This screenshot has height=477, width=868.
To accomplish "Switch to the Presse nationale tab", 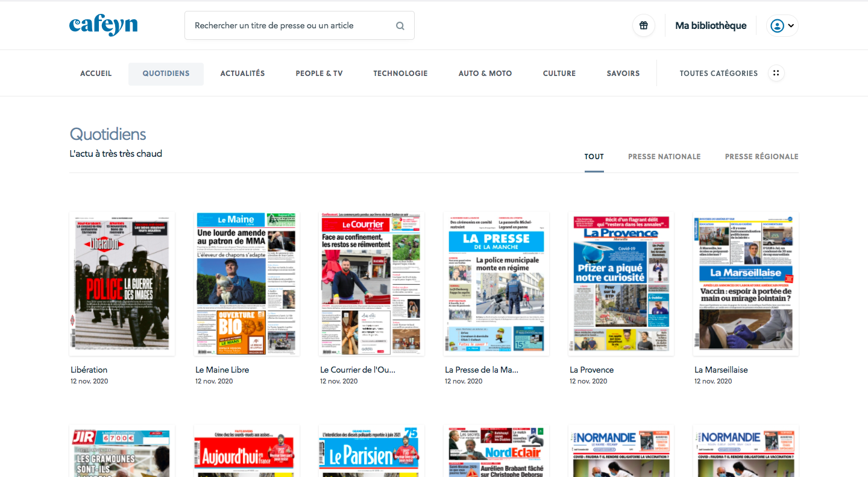I will [x=664, y=157].
